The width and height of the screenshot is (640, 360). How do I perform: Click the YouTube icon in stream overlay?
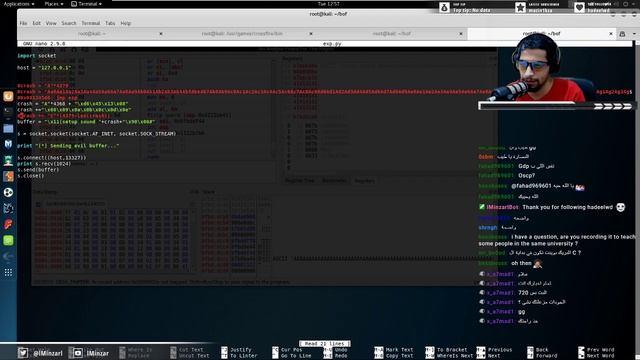(x=78, y=353)
